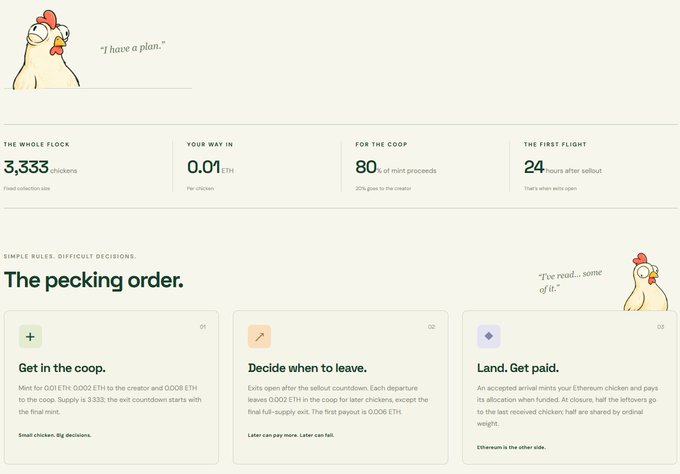The width and height of the screenshot is (680, 474).
Task: Click "YOUR WAY IN" label
Action: pyautogui.click(x=210, y=144)
